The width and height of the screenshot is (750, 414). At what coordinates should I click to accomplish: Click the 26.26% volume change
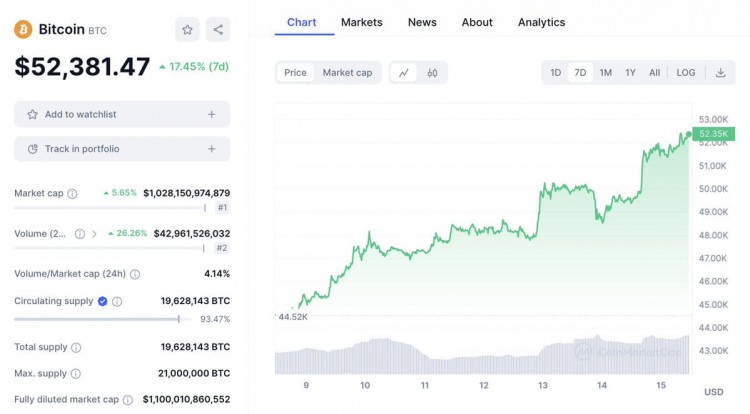point(128,233)
